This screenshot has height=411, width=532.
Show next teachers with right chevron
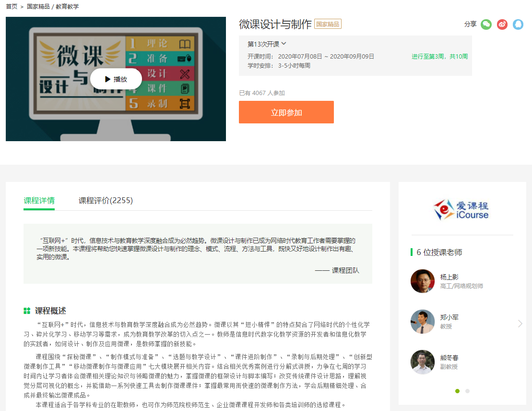pos(520,324)
